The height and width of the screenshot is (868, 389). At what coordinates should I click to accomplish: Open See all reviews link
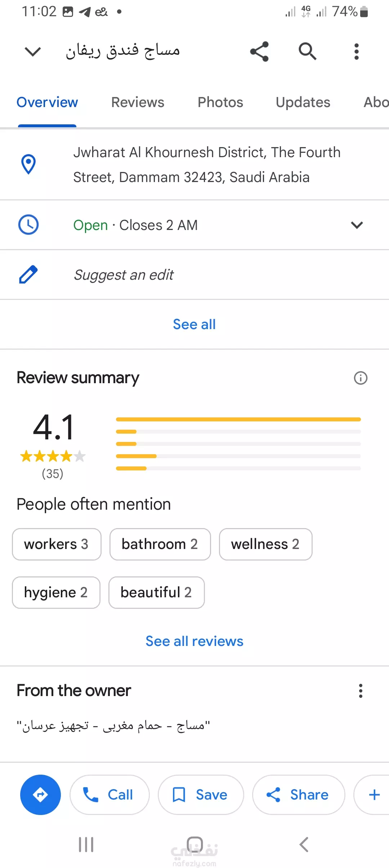194,641
